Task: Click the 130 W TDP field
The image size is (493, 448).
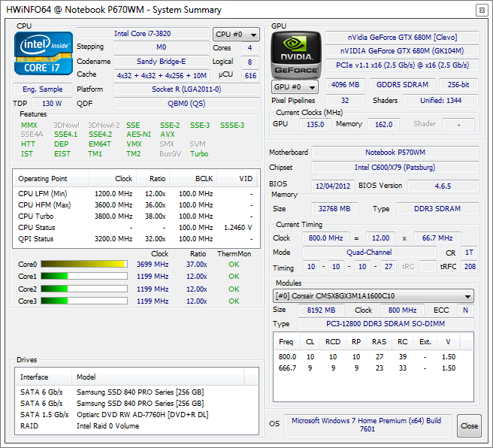Action: click(52, 104)
